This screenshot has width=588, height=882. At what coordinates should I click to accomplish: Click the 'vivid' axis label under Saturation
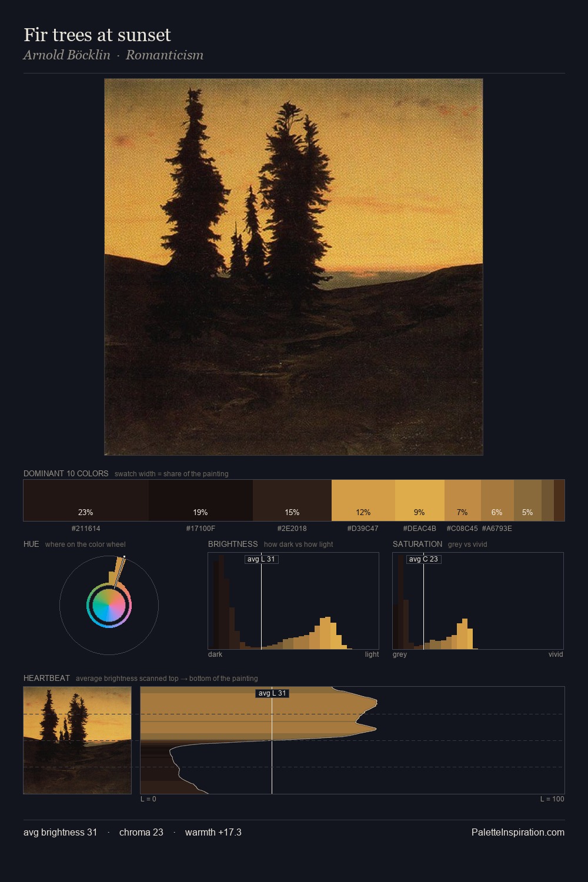coord(556,654)
